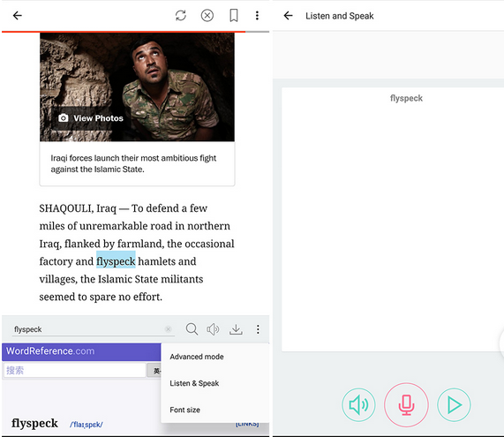
Task: Open dictionary bar three-dot options
Action: coord(258,329)
